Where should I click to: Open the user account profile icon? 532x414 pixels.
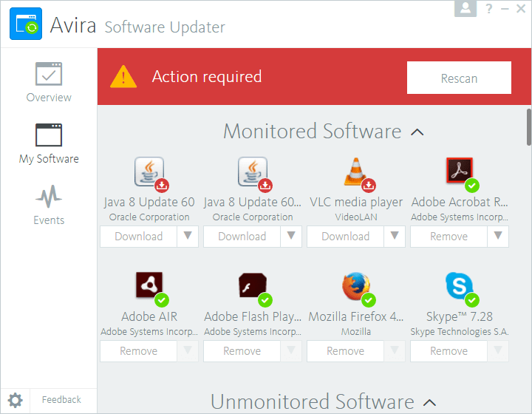(465, 8)
